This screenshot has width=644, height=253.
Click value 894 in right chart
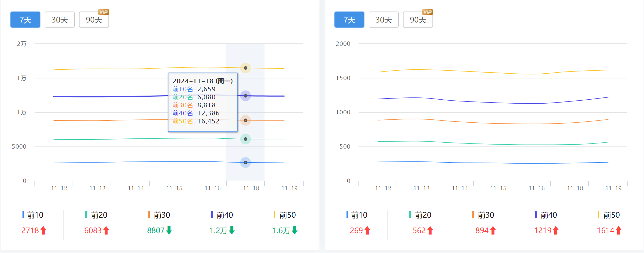[x=482, y=231]
